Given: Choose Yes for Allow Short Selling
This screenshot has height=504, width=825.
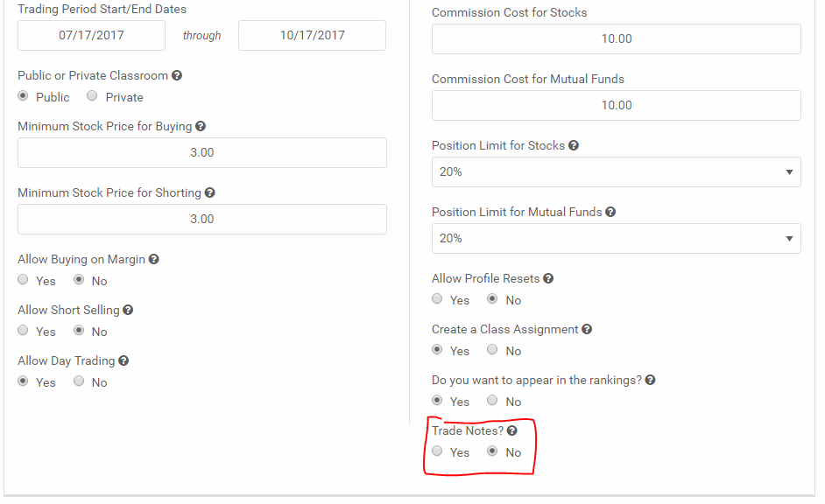Looking at the screenshot, I should (23, 330).
